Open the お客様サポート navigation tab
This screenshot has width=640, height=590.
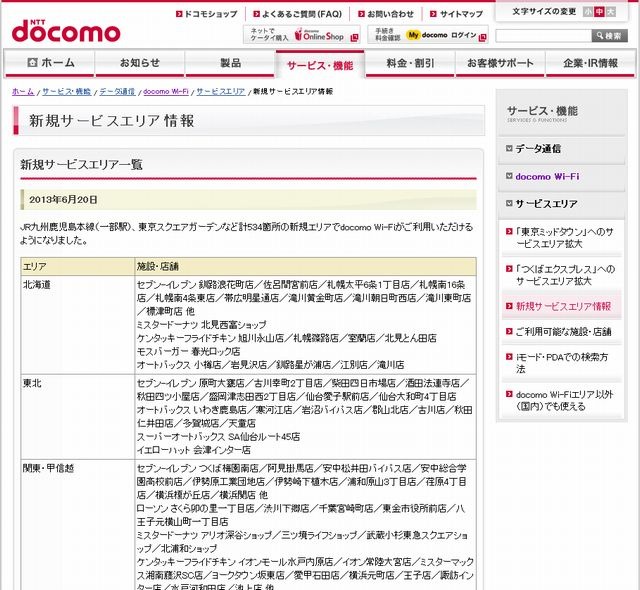click(x=500, y=63)
